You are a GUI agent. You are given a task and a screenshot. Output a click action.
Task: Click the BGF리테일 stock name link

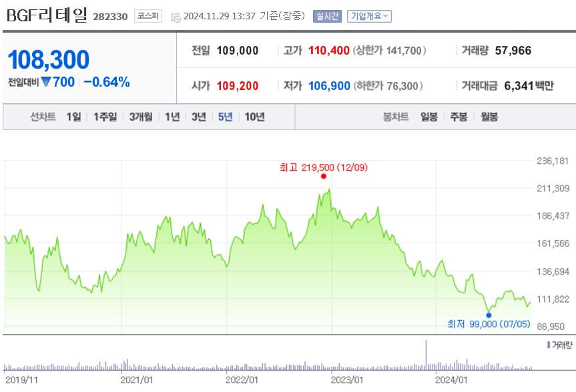(x=45, y=15)
